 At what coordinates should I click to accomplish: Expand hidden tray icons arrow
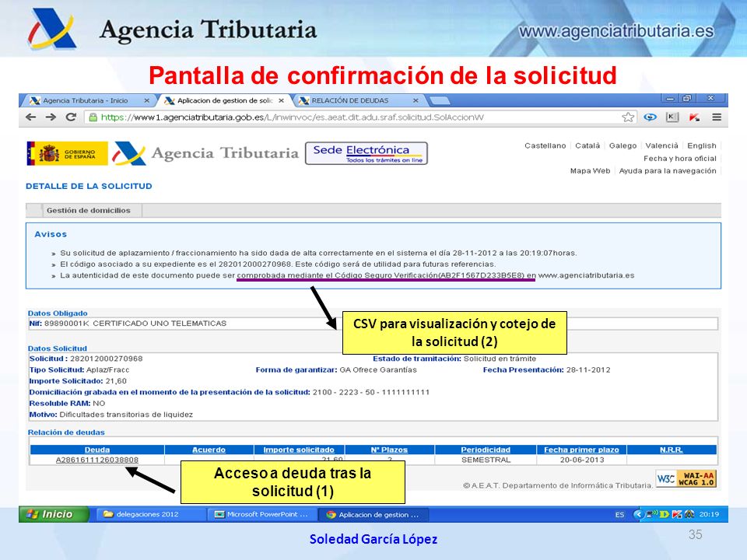pos(638,514)
